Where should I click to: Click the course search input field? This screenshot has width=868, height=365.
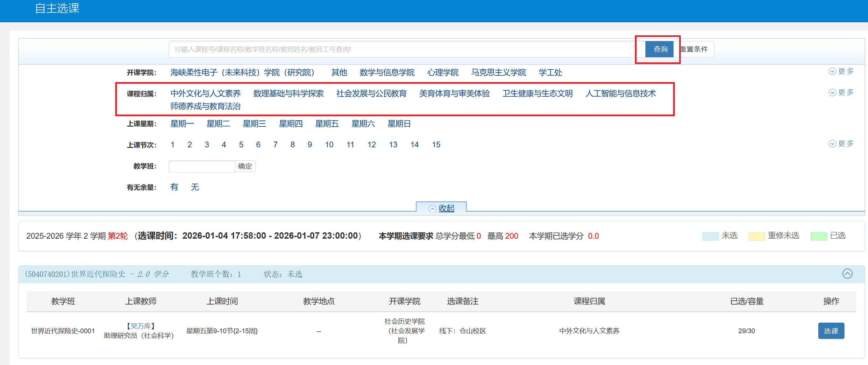[404, 49]
